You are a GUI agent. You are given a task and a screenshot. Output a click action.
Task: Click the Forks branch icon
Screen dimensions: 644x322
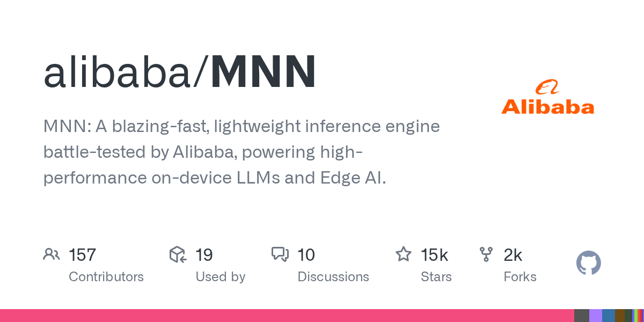coord(486,254)
